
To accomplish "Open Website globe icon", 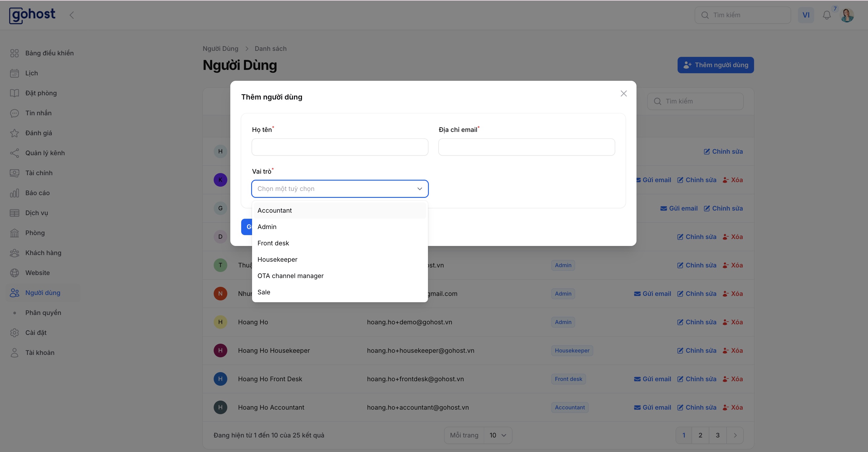I will point(15,273).
